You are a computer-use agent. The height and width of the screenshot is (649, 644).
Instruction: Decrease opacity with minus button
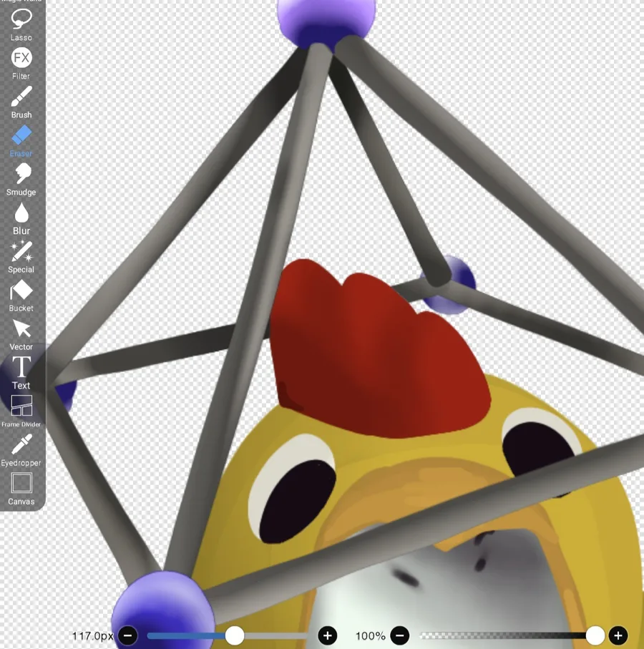400,635
